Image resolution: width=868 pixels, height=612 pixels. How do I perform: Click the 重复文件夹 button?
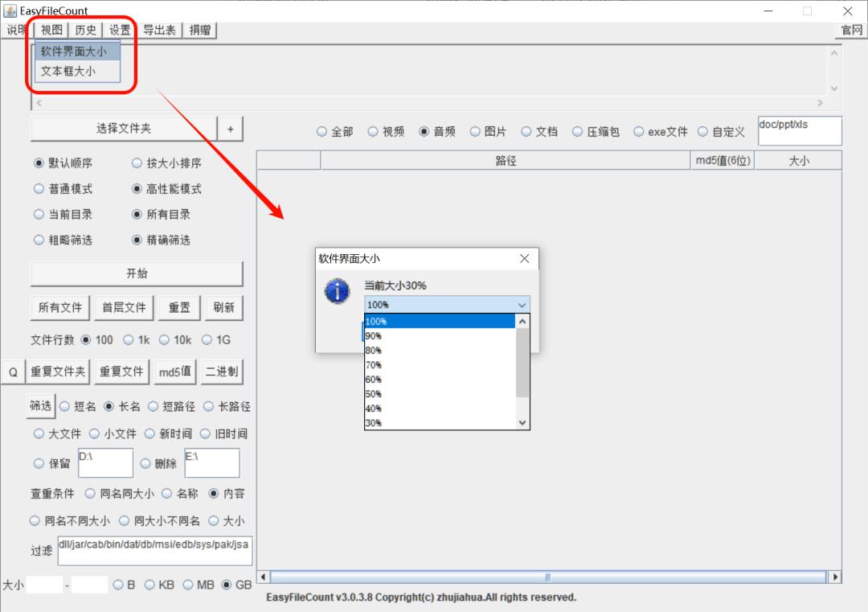click(x=58, y=372)
